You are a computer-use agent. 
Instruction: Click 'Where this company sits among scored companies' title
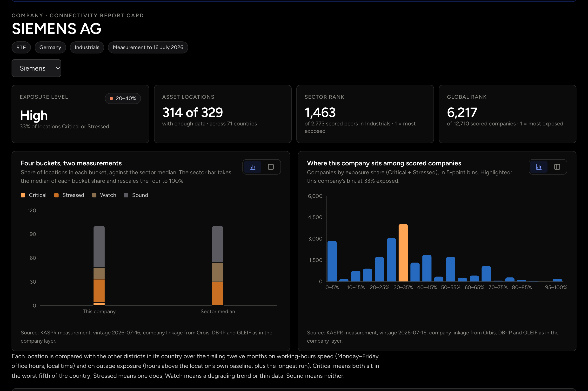(384, 163)
